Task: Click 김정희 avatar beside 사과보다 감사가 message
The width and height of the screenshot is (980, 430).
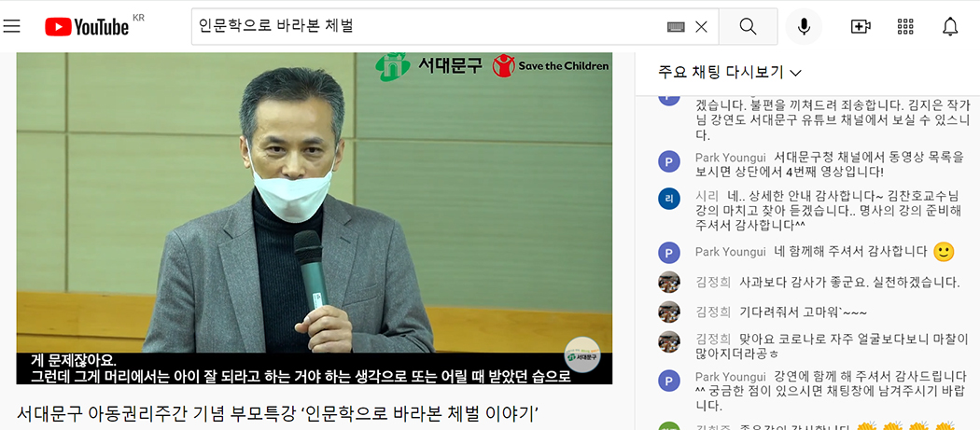Action: coord(669,282)
